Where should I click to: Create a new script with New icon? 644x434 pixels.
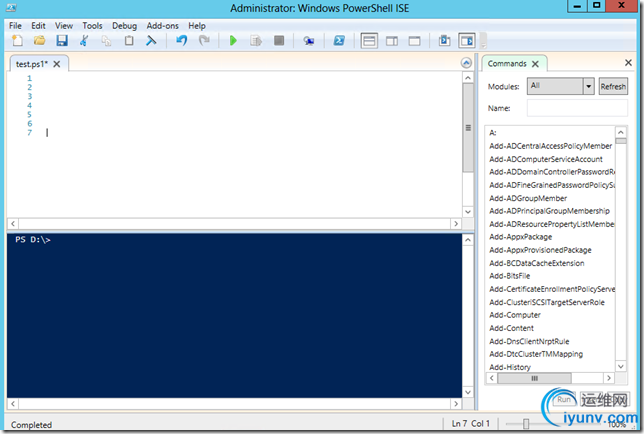point(17,41)
